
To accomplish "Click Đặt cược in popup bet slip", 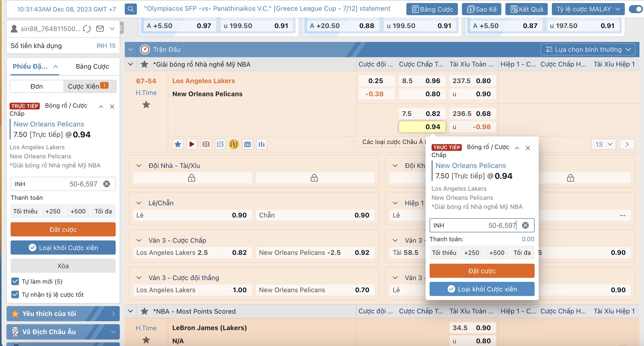I will click(x=482, y=271).
